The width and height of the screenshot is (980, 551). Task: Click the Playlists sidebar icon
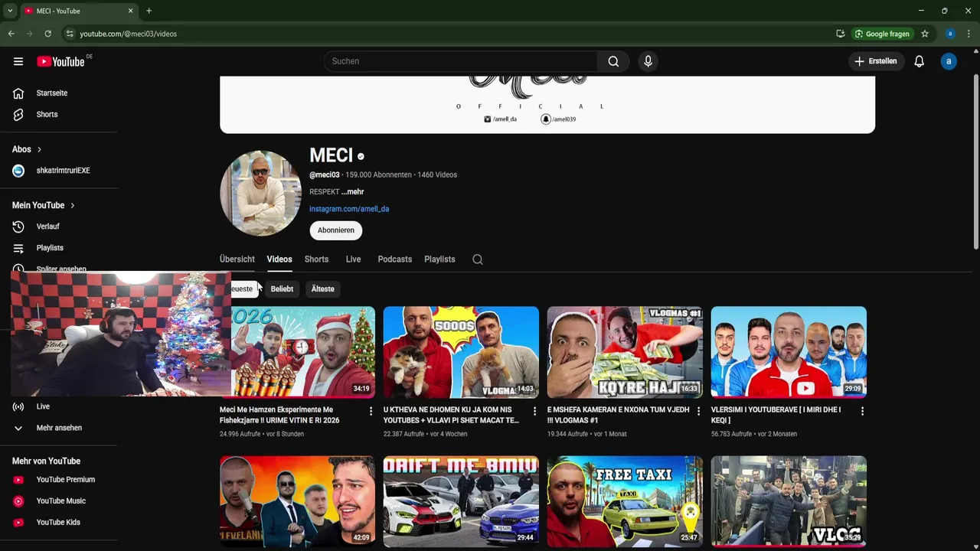[18, 248]
